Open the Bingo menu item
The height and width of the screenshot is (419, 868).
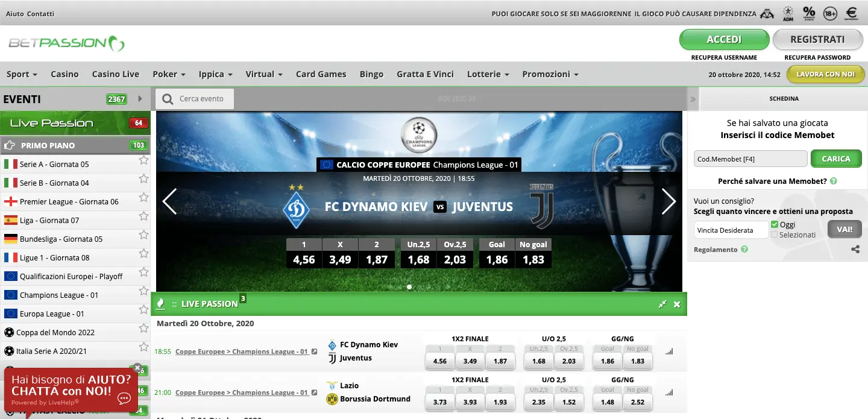click(371, 74)
